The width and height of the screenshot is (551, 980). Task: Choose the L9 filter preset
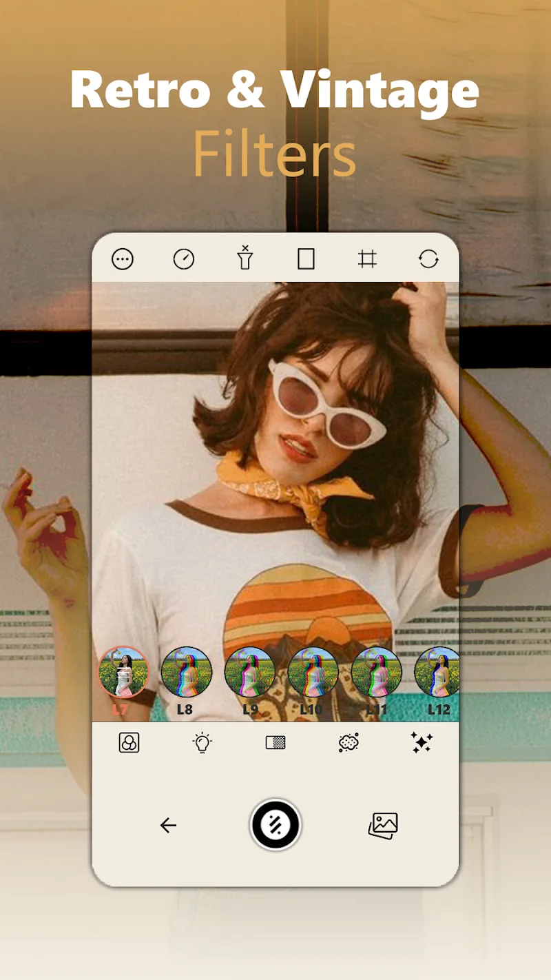pyautogui.click(x=249, y=672)
